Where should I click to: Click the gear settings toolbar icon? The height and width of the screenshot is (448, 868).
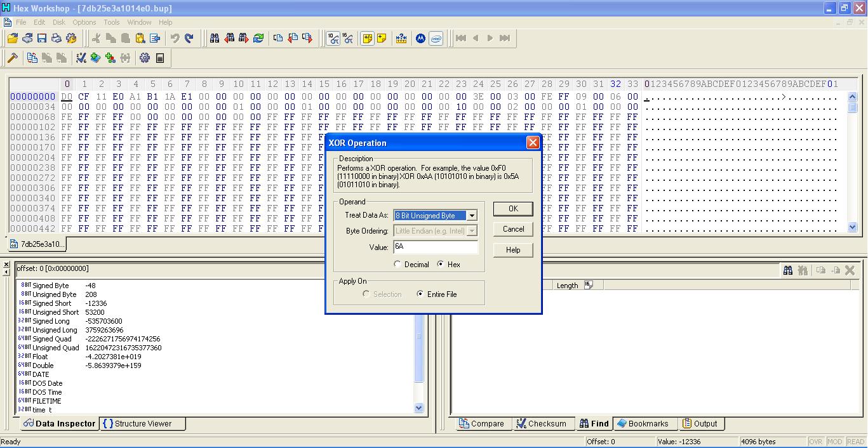(145, 58)
